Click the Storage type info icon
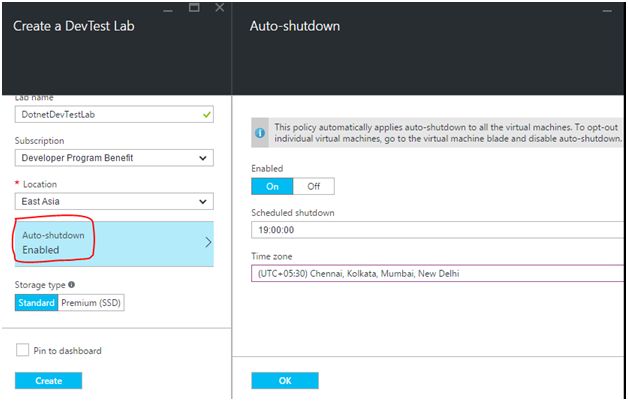This screenshot has height=401, width=628. click(72, 285)
